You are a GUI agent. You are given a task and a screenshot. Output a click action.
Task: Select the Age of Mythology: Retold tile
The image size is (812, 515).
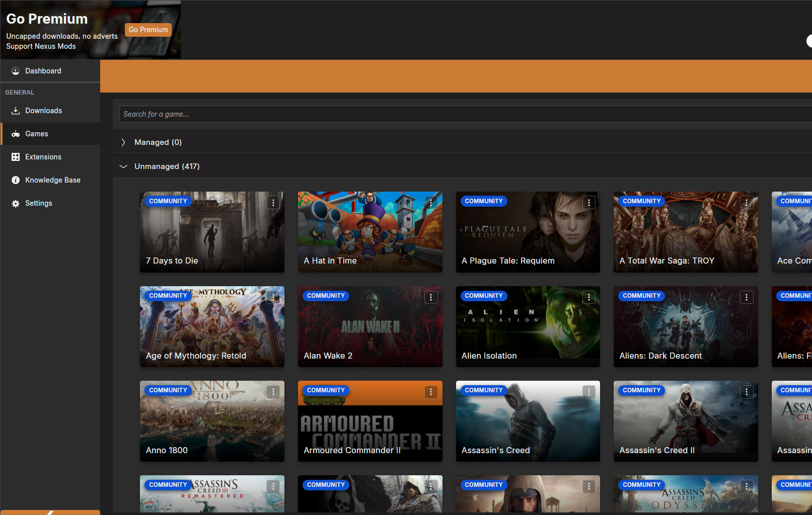[212, 326]
